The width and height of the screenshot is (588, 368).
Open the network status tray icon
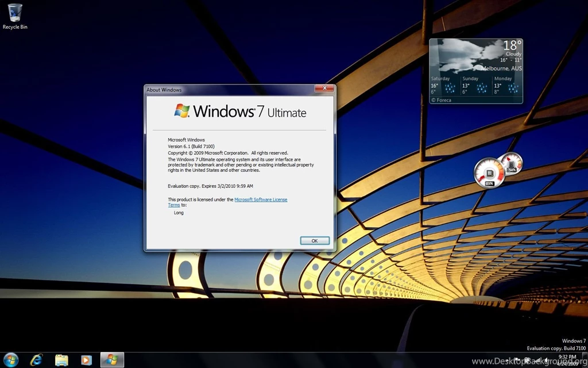pos(538,360)
